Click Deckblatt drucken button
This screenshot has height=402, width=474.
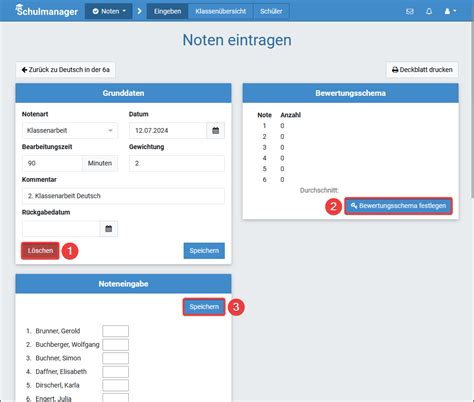tap(422, 70)
